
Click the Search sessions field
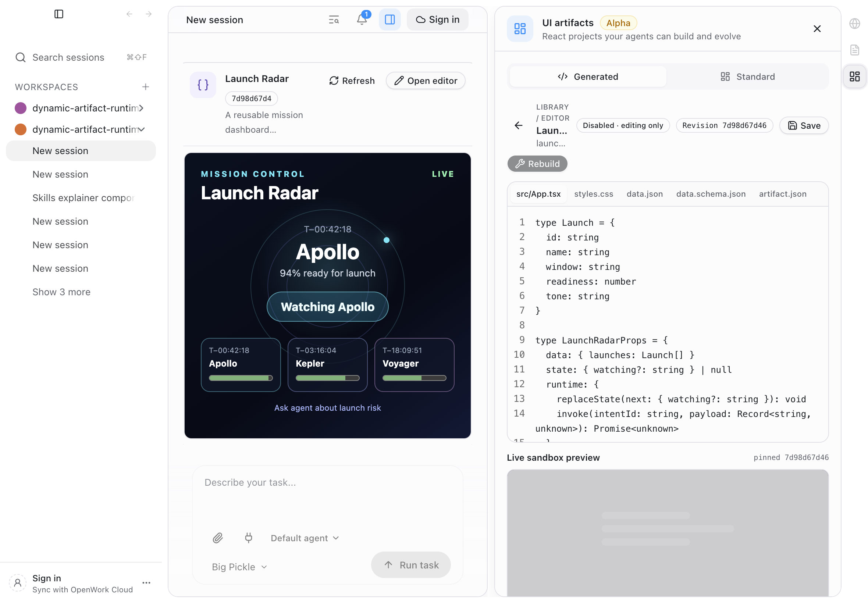tap(81, 57)
